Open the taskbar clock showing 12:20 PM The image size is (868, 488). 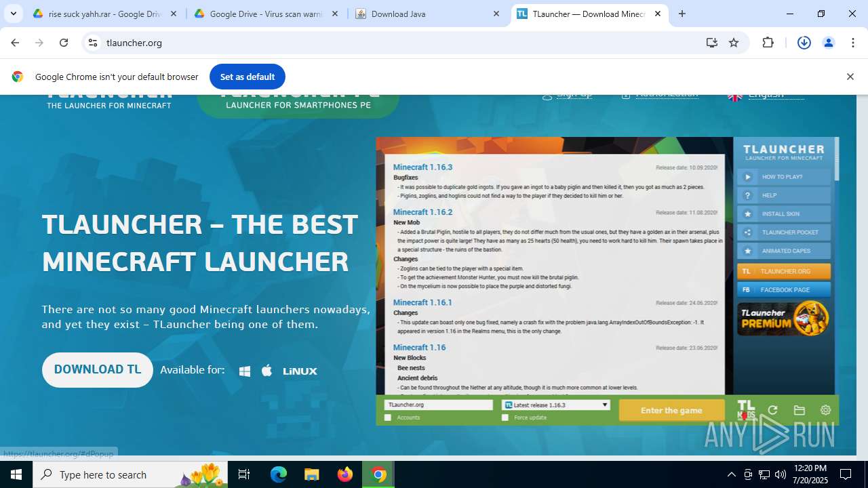[809, 474]
